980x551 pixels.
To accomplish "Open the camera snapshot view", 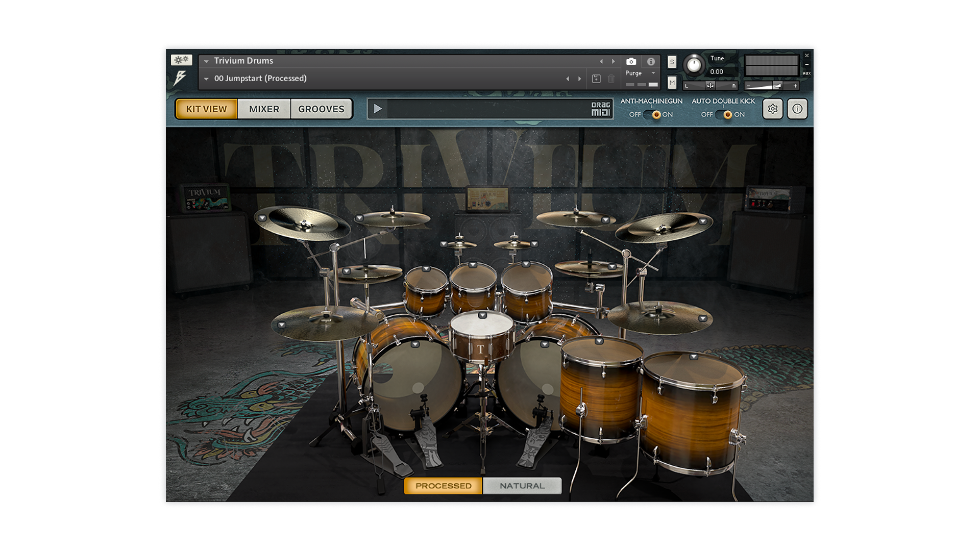I will coord(631,61).
